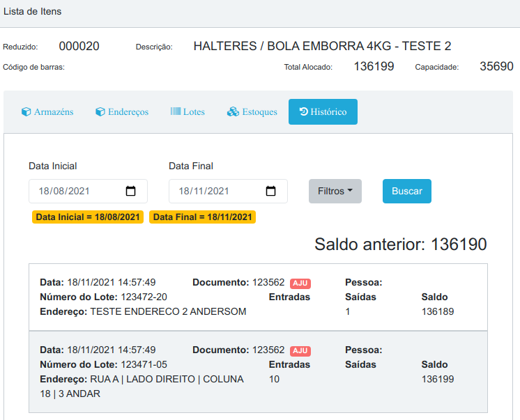Click Entradas value 10
This screenshot has width=520, height=420.
(274, 379)
